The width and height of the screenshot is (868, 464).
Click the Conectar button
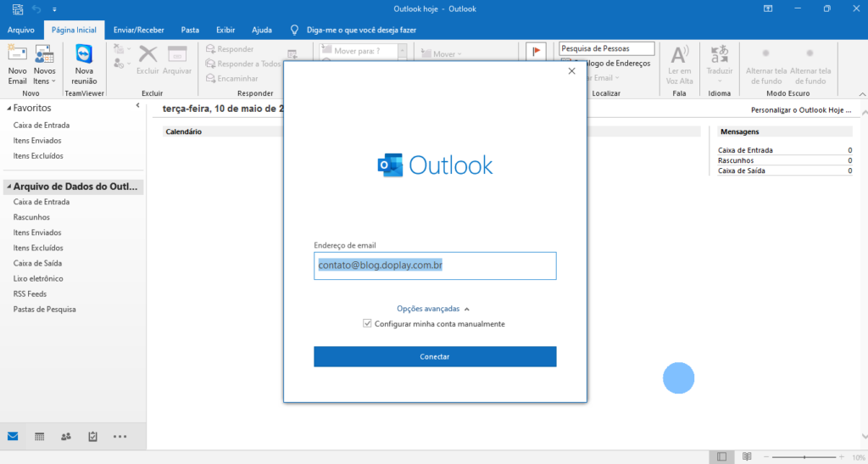(435, 356)
